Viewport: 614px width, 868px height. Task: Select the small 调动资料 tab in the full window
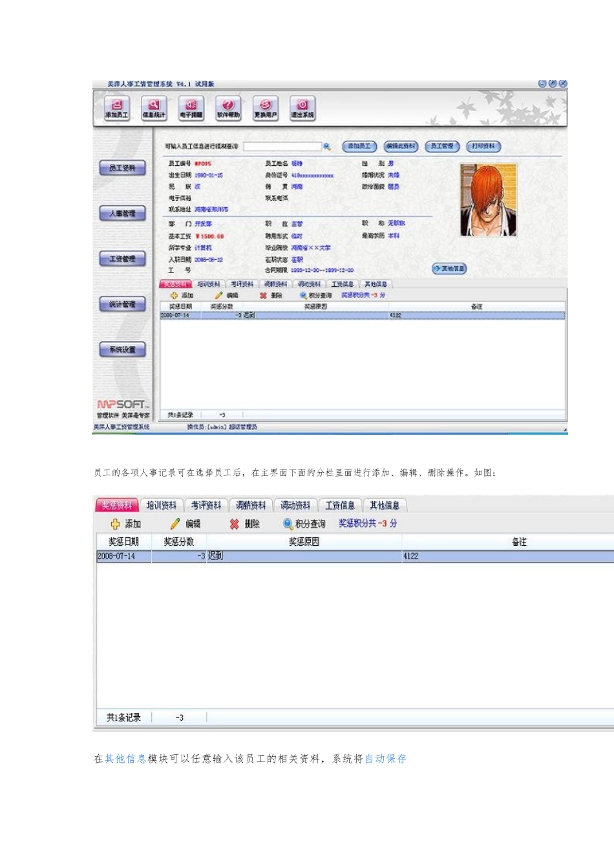point(310,284)
